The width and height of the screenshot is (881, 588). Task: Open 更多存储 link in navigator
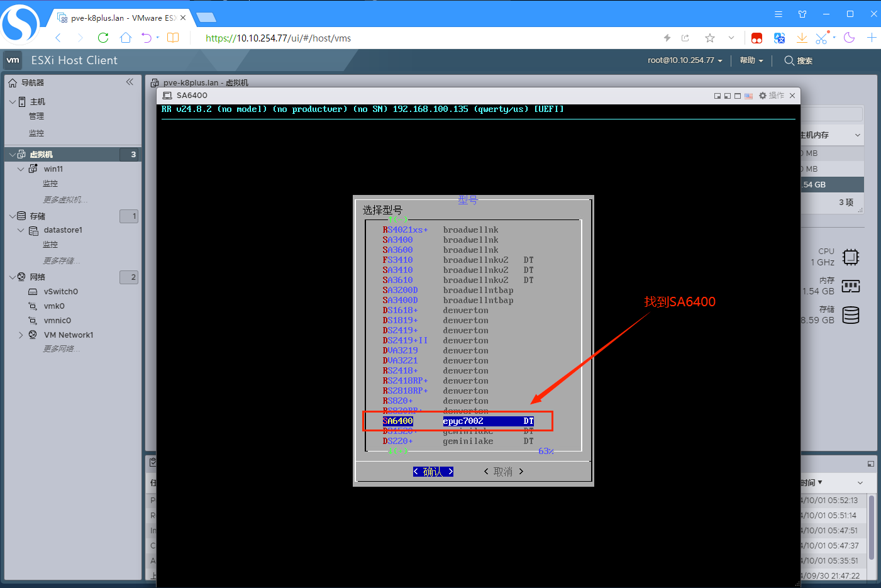(x=62, y=261)
